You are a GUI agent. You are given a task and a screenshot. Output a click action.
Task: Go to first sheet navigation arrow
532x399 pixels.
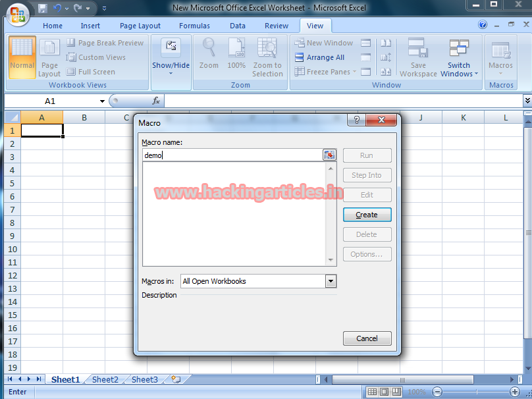10,379
